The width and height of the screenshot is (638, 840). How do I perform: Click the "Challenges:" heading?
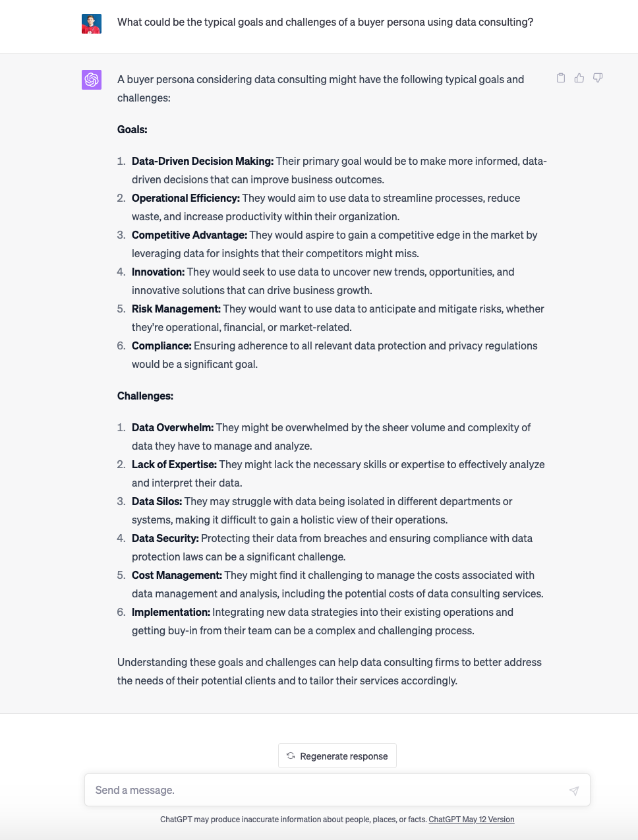pos(145,396)
